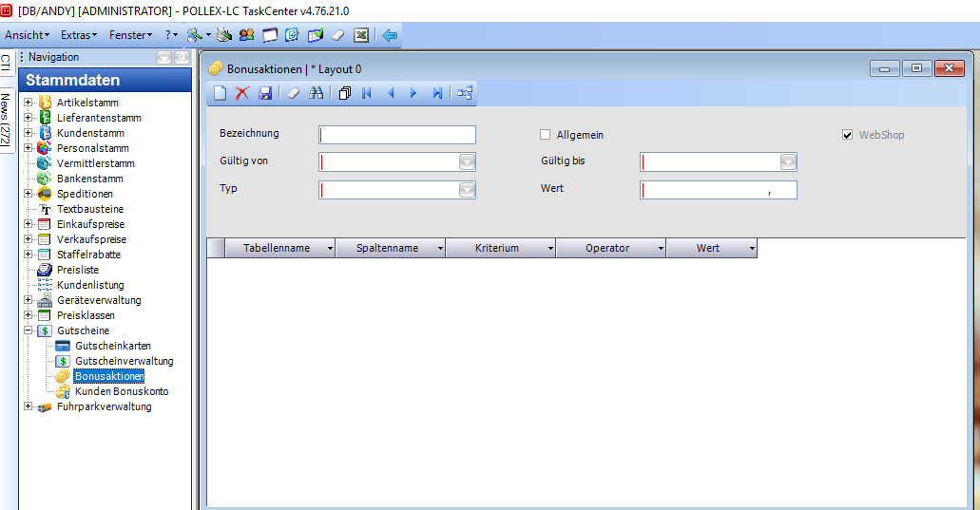Switch to the News (272) side tab
The width and height of the screenshot is (980, 510).
[7, 121]
